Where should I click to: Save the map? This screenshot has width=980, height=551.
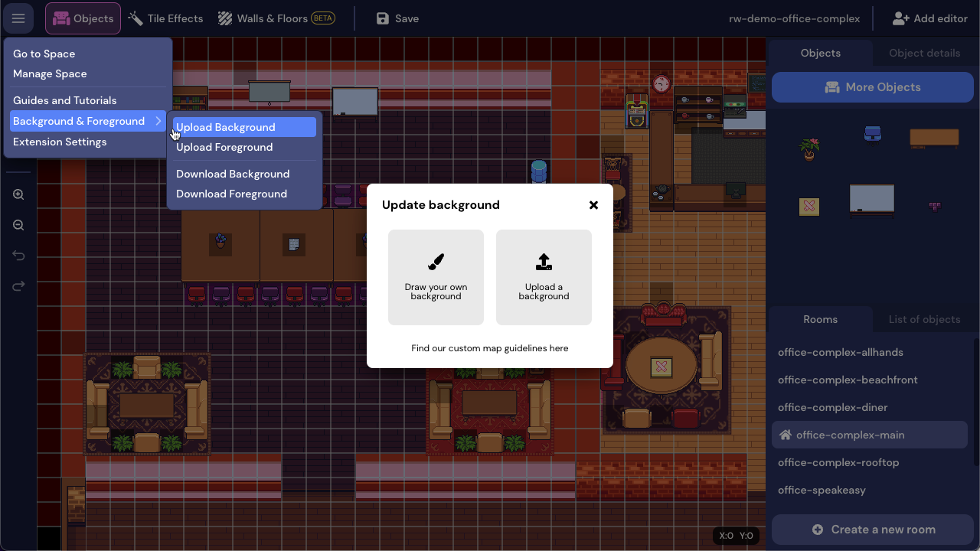point(397,18)
